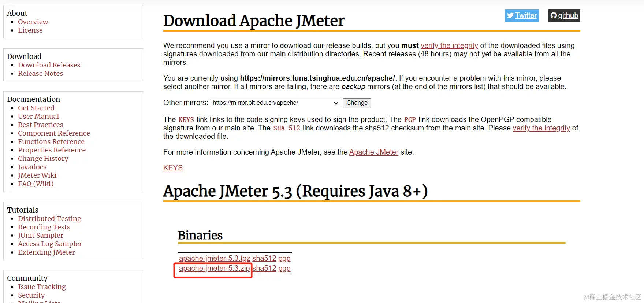Click the 'Download Apache JMeter' heading
This screenshot has width=644, height=303.
tap(254, 21)
